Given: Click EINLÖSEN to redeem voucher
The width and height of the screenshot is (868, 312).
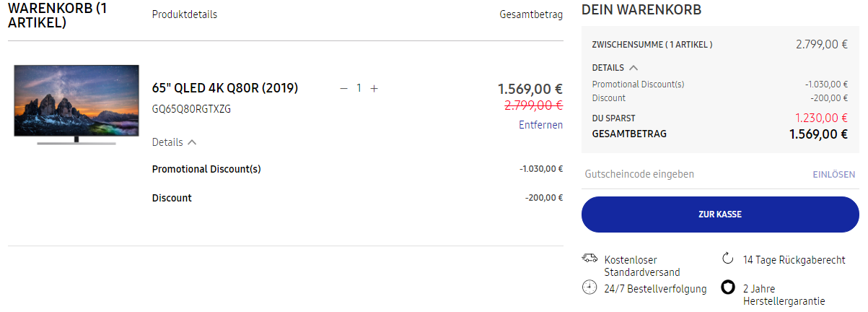Looking at the screenshot, I should (833, 174).
